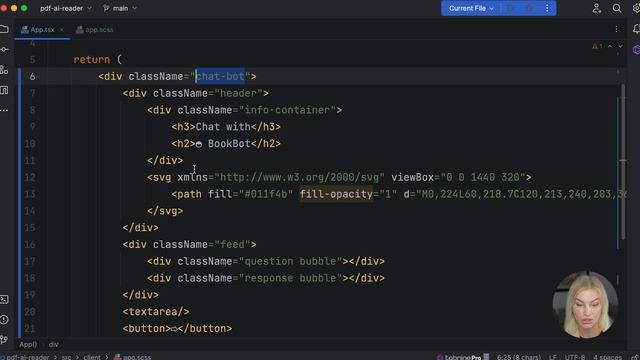Jump to previous highlighted problem arrow
640x360 pixels.
click(610, 47)
